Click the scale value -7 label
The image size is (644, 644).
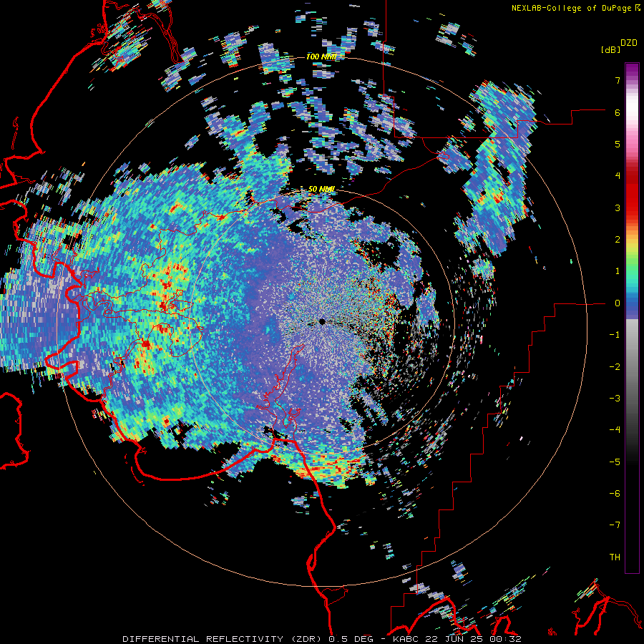pos(615,525)
